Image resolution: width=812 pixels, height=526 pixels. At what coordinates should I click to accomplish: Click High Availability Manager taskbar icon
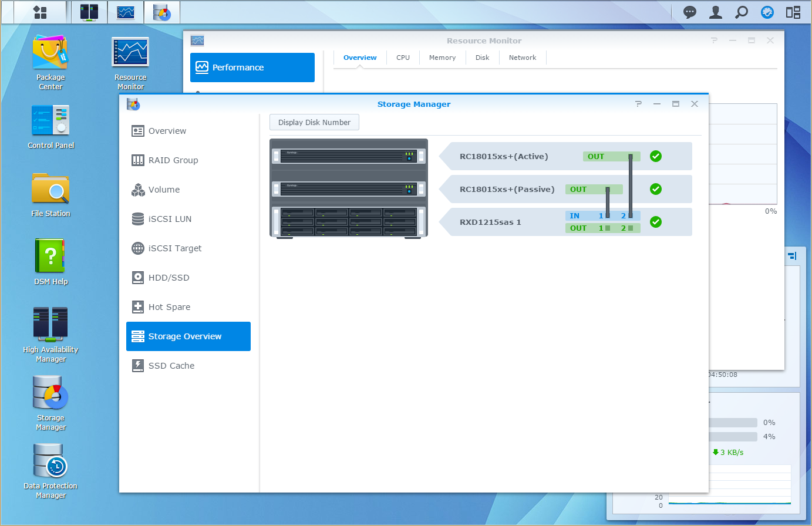89,12
